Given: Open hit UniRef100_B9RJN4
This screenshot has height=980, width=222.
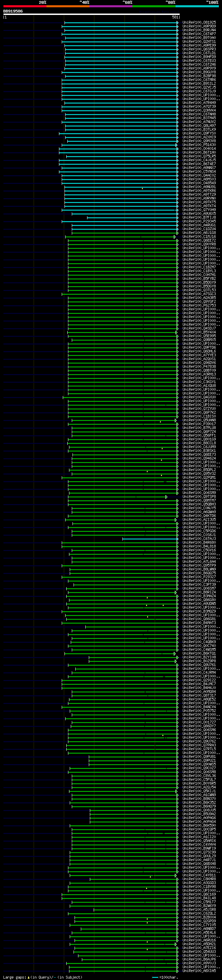Looking at the screenshot, I should tap(199, 31).
